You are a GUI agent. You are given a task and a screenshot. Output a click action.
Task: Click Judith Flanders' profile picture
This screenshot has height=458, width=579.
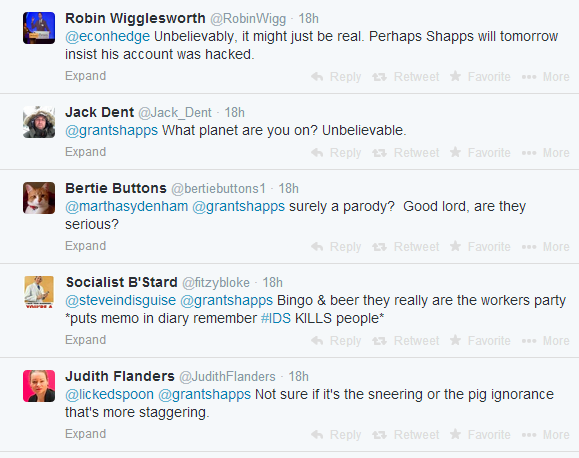[39, 386]
